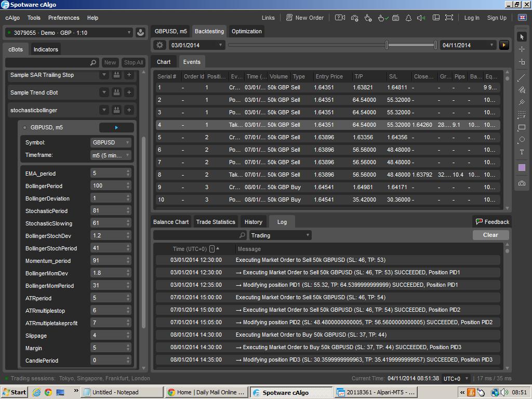Switch to the Optimization tab
532x399 pixels.
click(247, 31)
